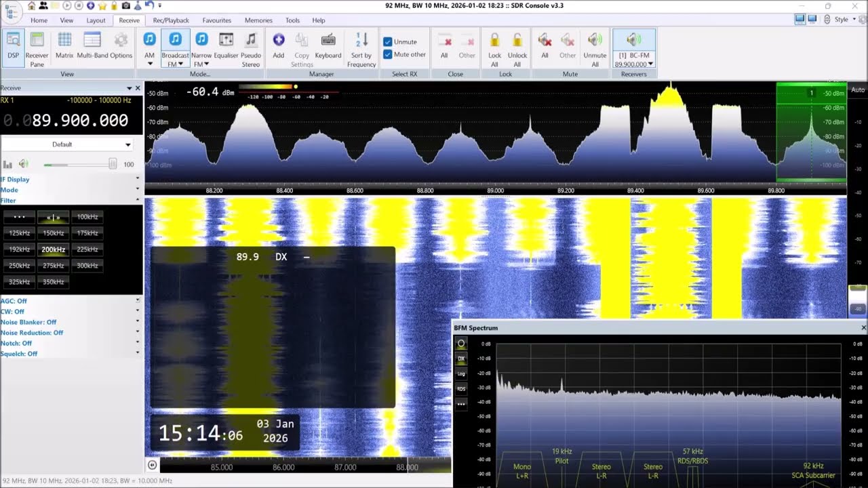
Task: Sort receivers by frequency
Action: (361, 48)
